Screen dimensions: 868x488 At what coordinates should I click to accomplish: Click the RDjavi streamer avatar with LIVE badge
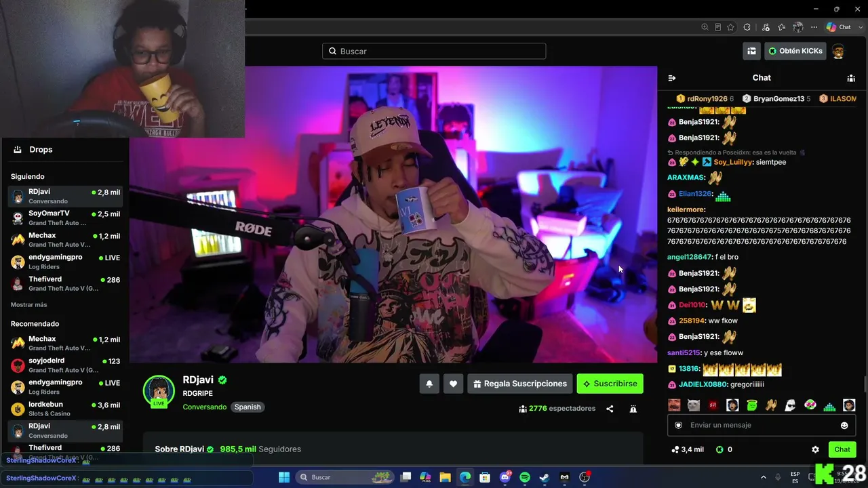[159, 391]
